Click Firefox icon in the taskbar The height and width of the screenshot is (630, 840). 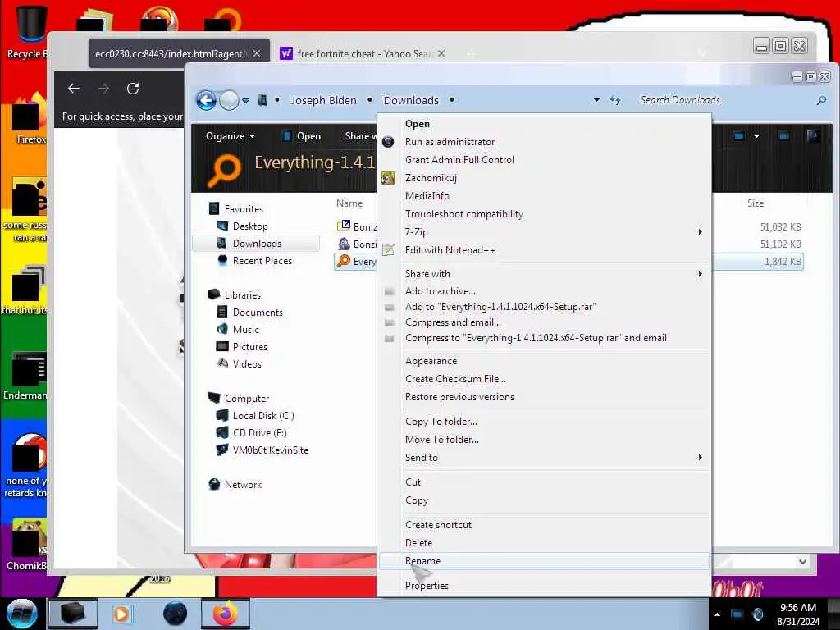[225, 614]
